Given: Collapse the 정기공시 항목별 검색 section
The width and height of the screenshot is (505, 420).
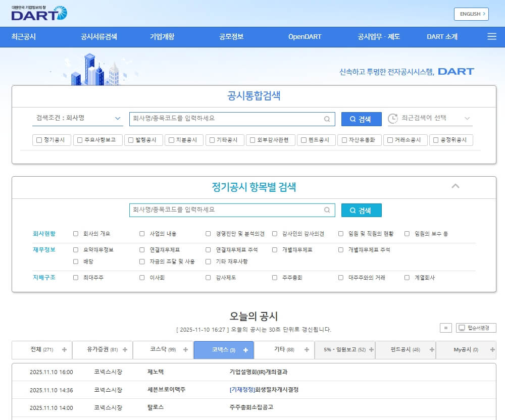Looking at the screenshot, I should point(456,186).
